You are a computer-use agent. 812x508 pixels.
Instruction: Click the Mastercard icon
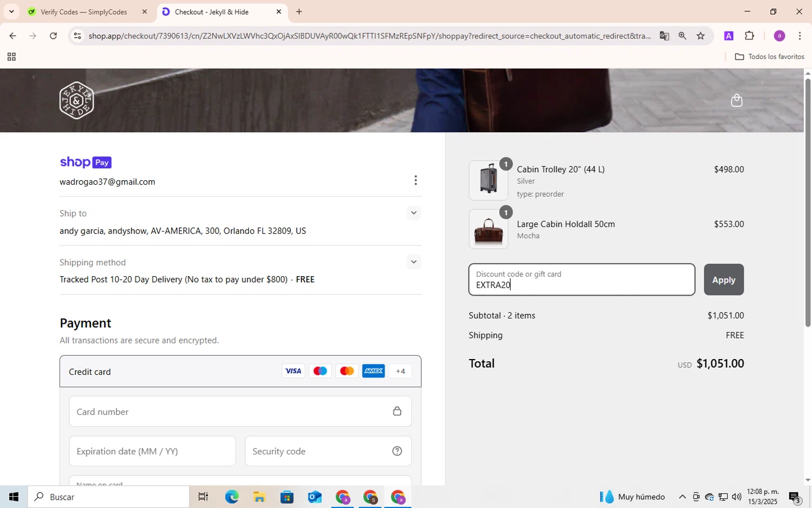(346, 371)
